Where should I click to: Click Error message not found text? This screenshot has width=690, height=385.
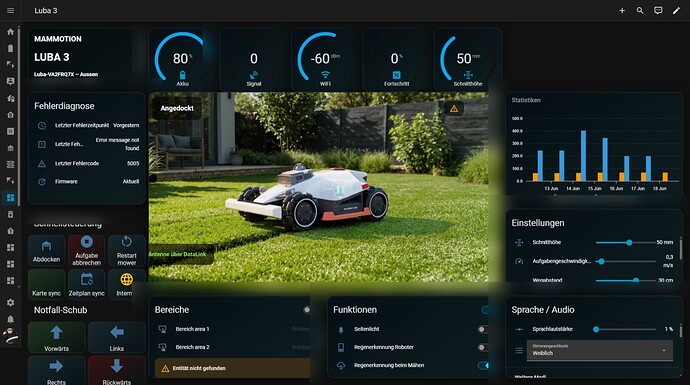(117, 144)
